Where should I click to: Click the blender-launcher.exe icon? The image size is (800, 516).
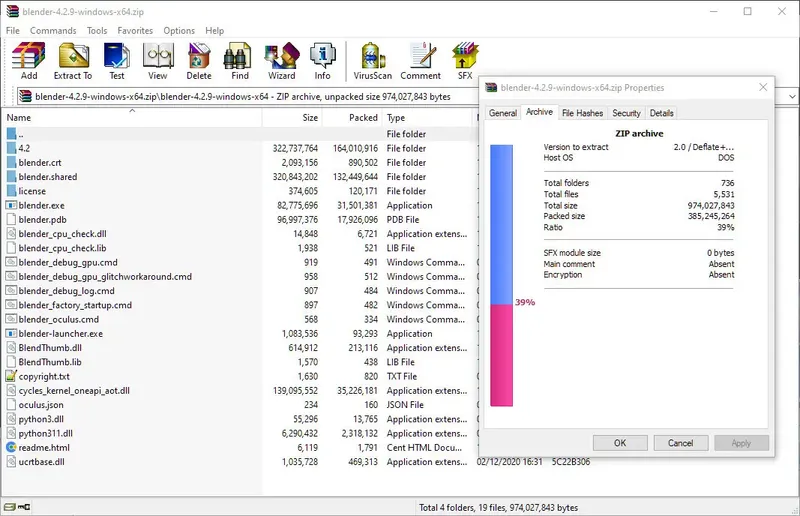(x=11, y=333)
